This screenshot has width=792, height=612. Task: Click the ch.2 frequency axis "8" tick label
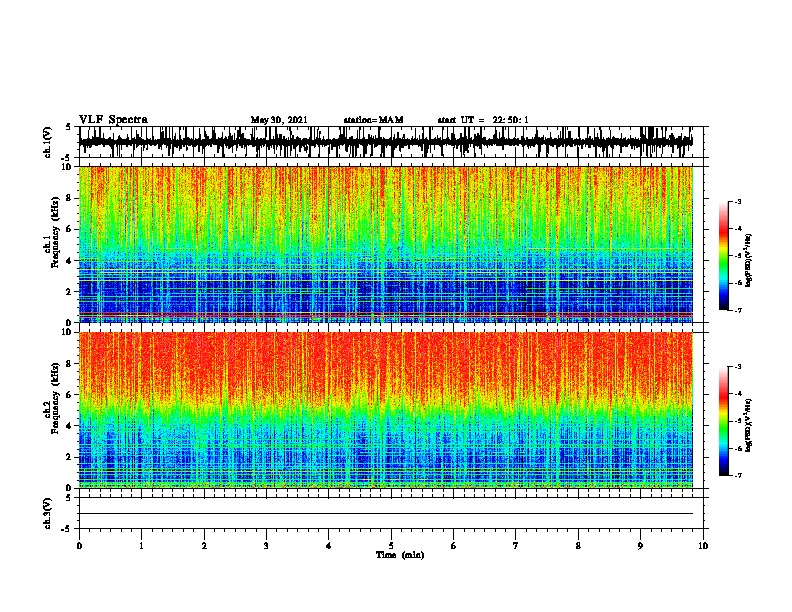(x=70, y=364)
